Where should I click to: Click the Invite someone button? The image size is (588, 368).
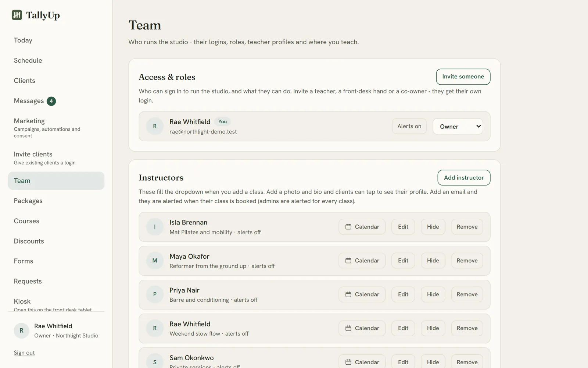tap(463, 77)
